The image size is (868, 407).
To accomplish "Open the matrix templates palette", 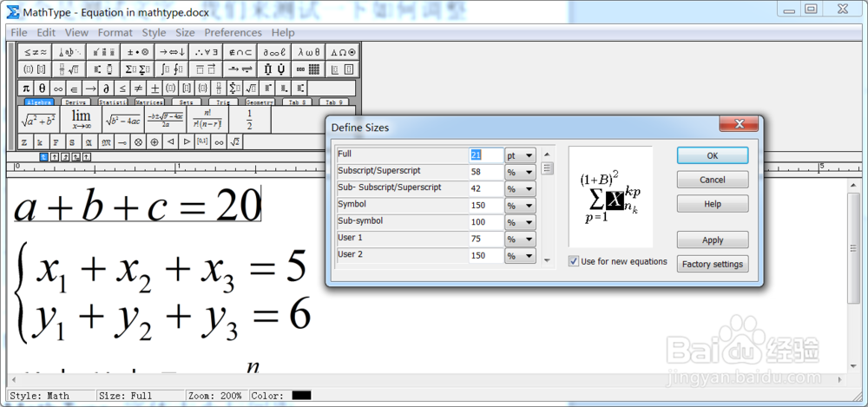I will [x=308, y=69].
